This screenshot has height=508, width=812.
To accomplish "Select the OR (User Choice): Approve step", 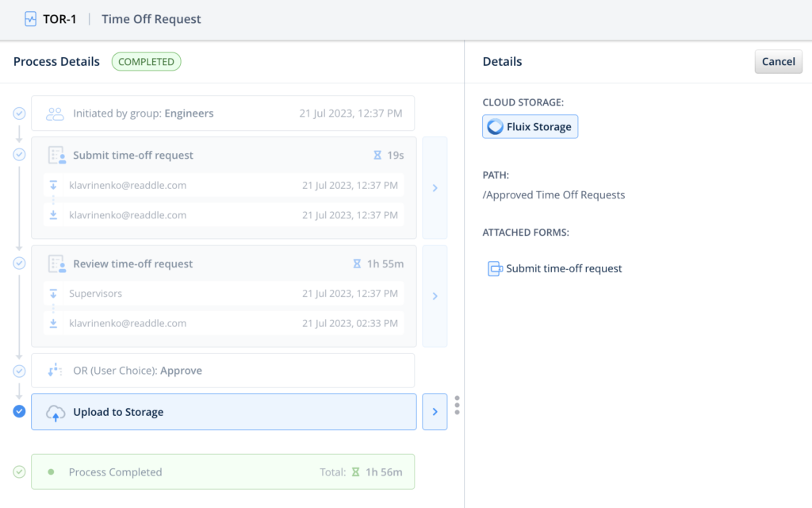I will pos(222,371).
